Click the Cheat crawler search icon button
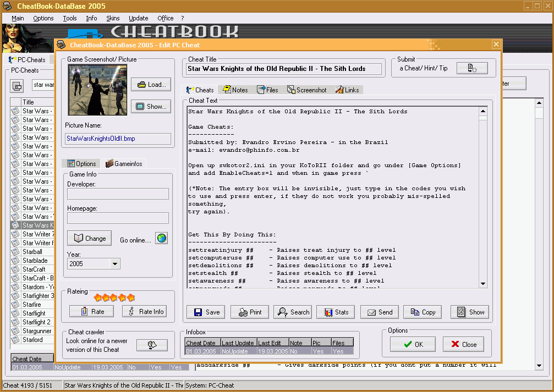The height and width of the screenshot is (392, 554). [152, 345]
